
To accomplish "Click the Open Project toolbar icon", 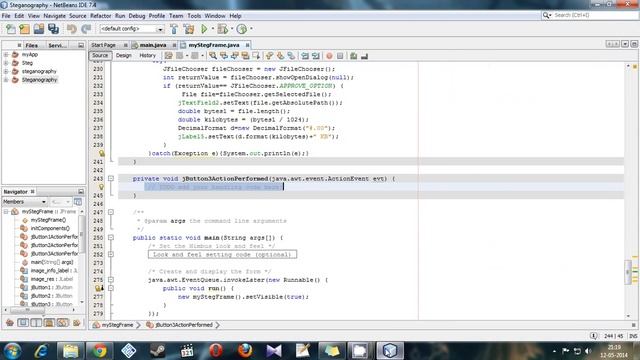I will coord(39,29).
